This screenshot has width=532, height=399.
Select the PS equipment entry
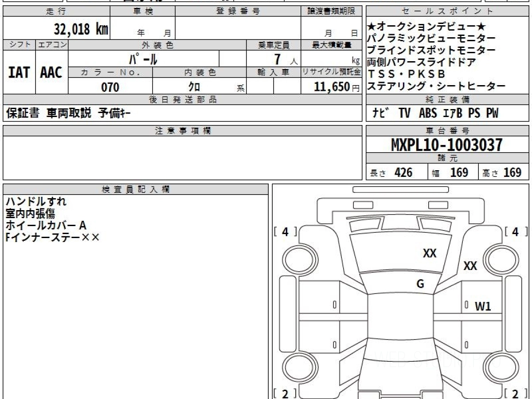point(474,113)
